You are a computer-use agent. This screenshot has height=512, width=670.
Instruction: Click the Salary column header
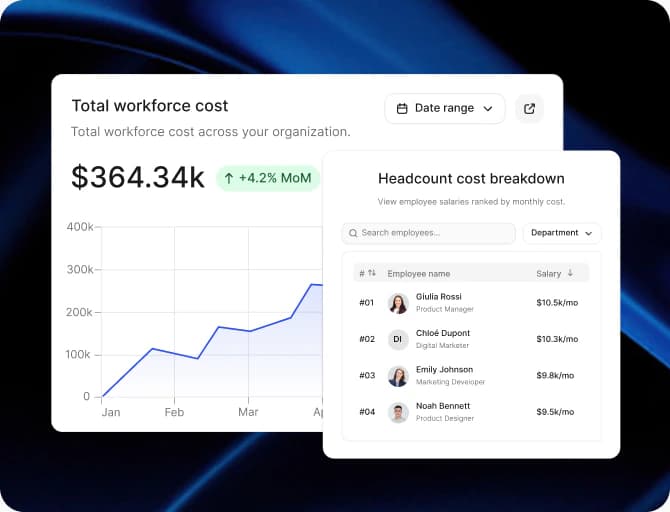point(549,274)
